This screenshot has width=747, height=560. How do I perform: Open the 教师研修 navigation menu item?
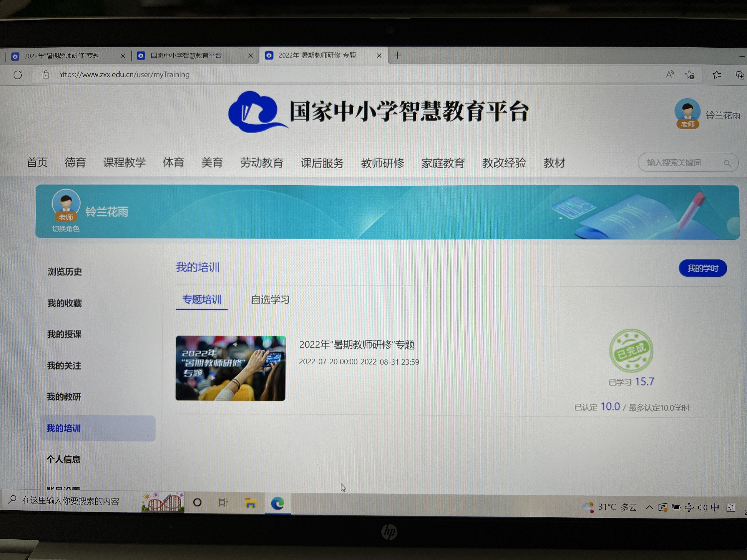[382, 163]
